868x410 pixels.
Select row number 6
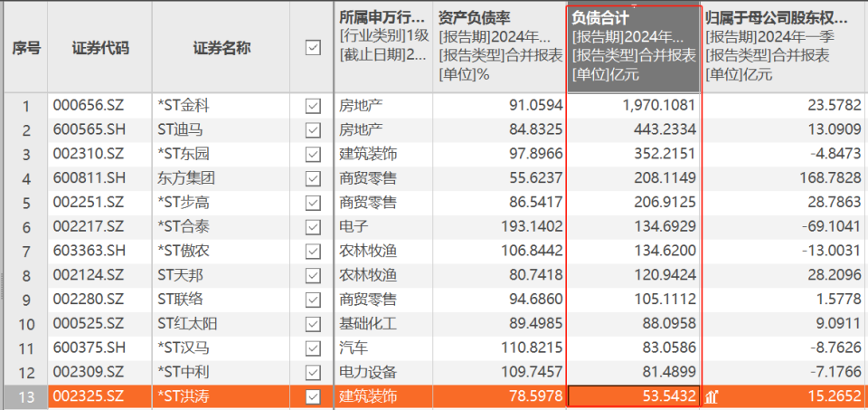click(25, 227)
